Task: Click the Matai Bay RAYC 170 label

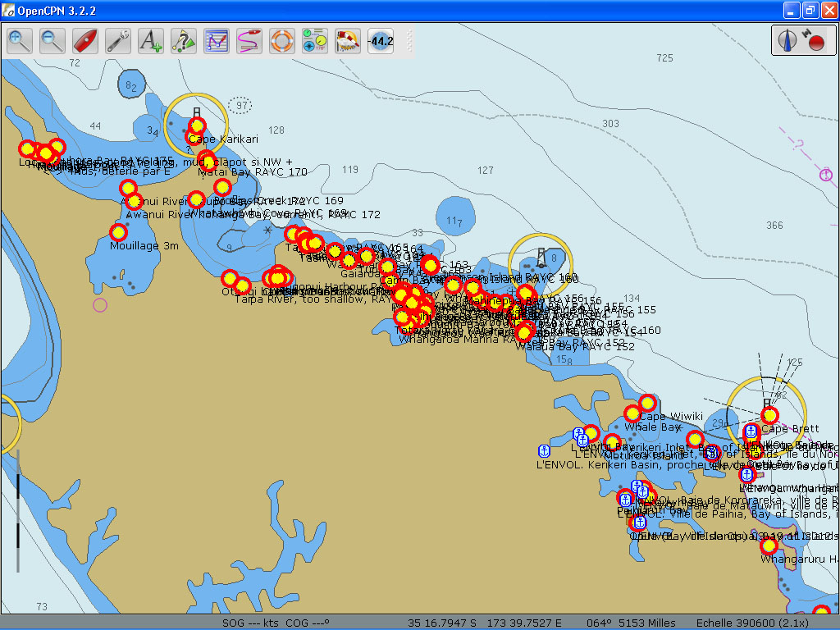Action: (x=253, y=172)
